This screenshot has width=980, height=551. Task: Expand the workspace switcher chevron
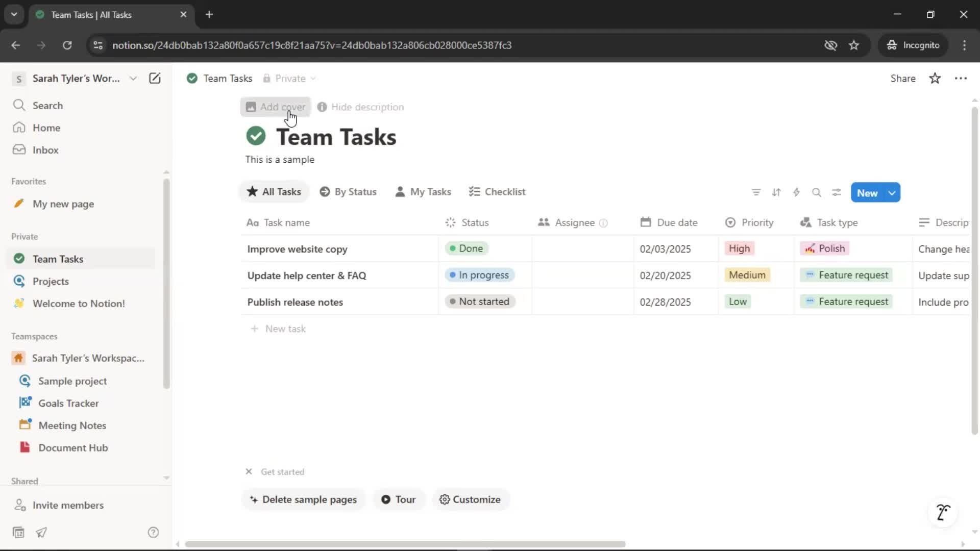133,78
